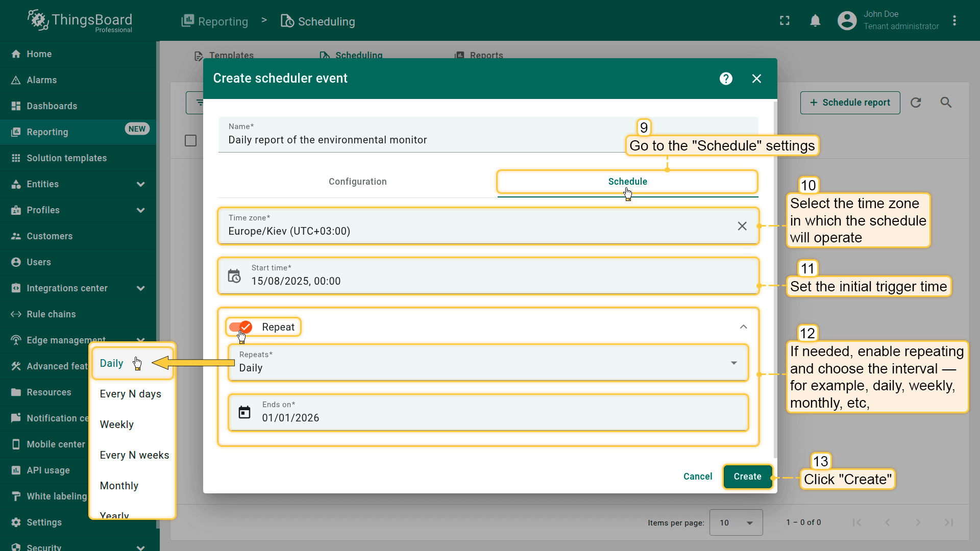The width and height of the screenshot is (980, 551).
Task: Check the select-all checkbox in table
Action: click(190, 141)
